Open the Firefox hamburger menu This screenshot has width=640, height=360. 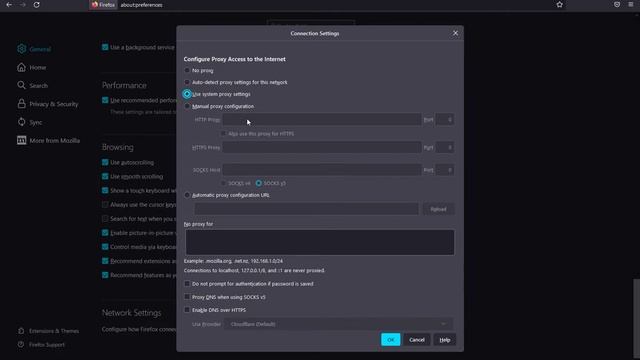pyautogui.click(x=631, y=4)
